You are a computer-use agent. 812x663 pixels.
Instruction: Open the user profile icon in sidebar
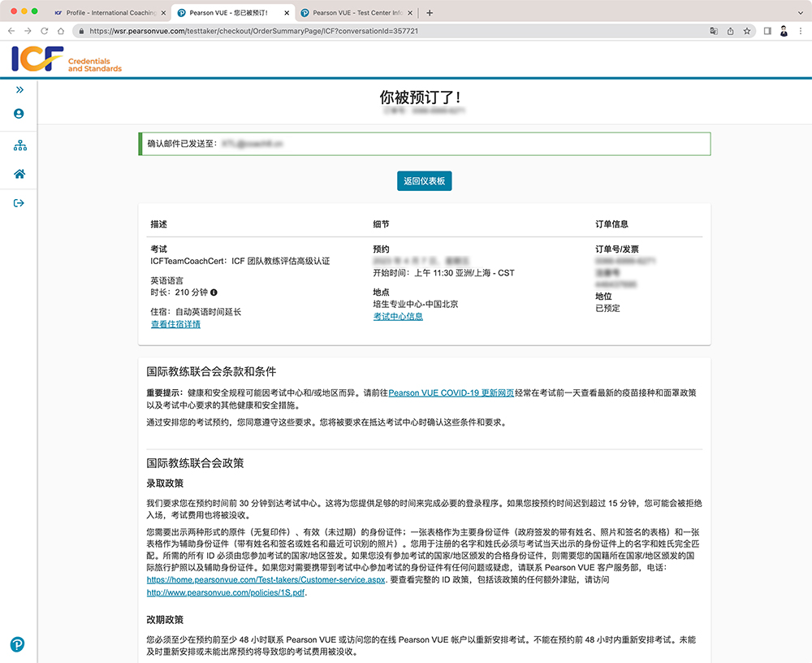coord(19,114)
